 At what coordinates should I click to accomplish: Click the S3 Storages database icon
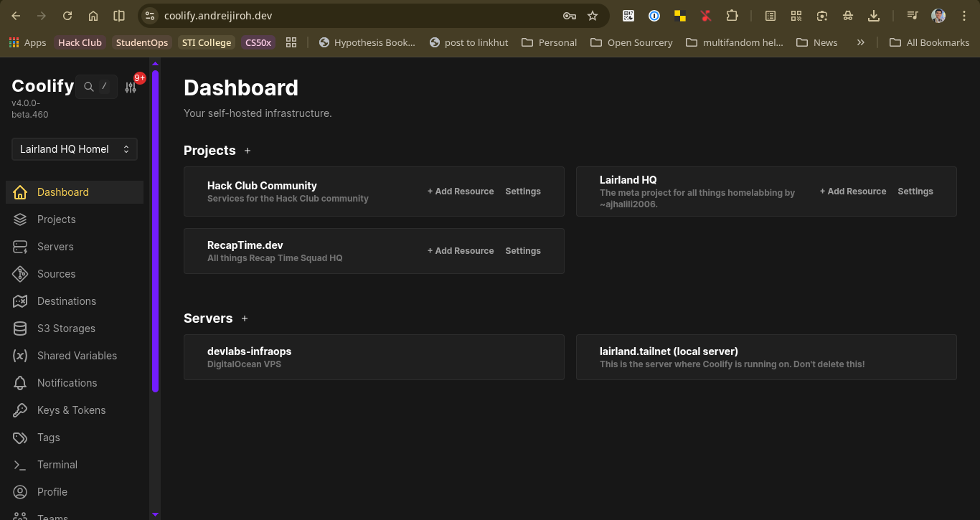tap(20, 328)
